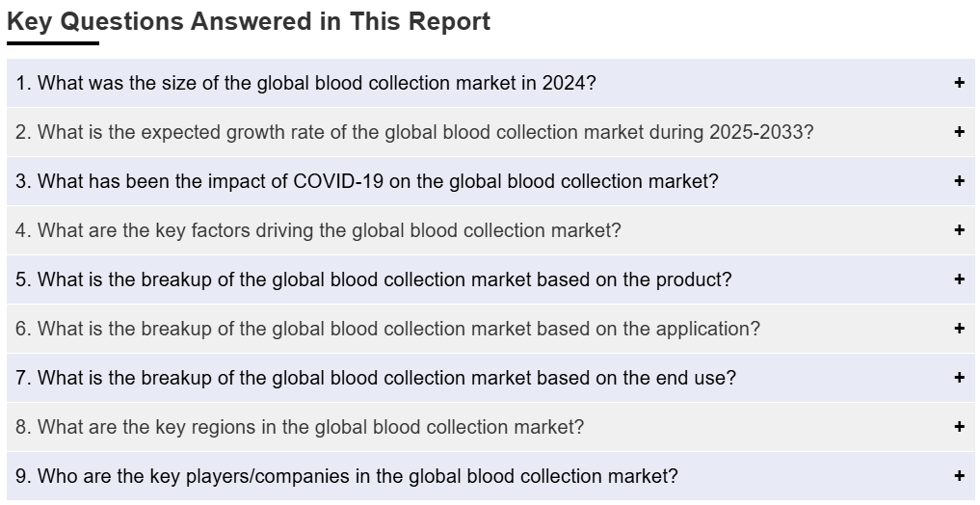Click plus icon on product breakup row
This screenshot has width=980, height=505.
coord(960,279)
